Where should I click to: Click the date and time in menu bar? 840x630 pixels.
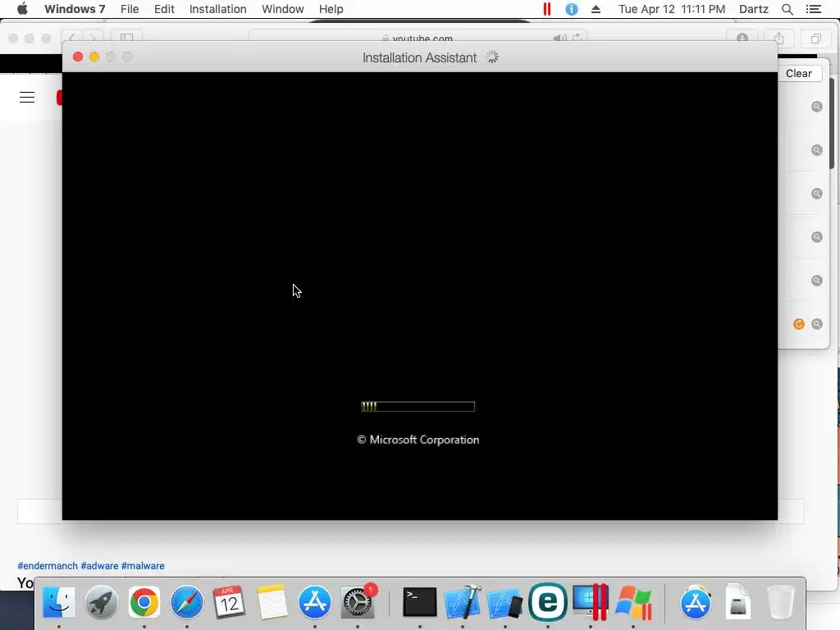pyautogui.click(x=672, y=9)
